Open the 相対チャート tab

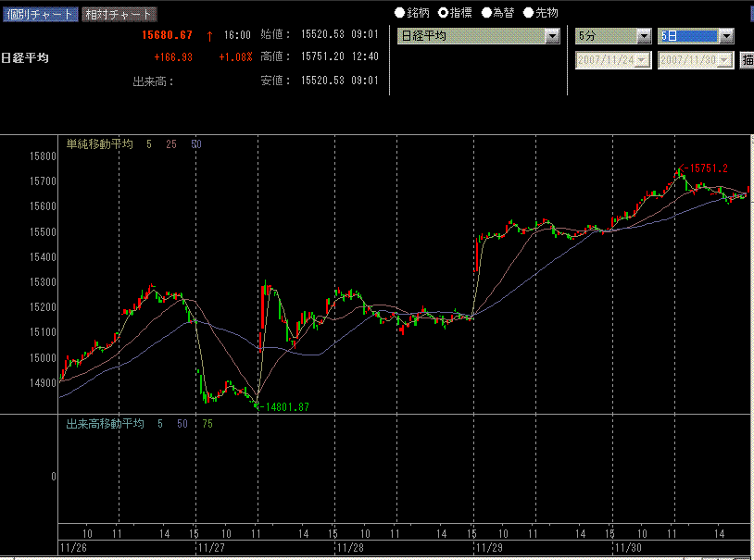119,14
